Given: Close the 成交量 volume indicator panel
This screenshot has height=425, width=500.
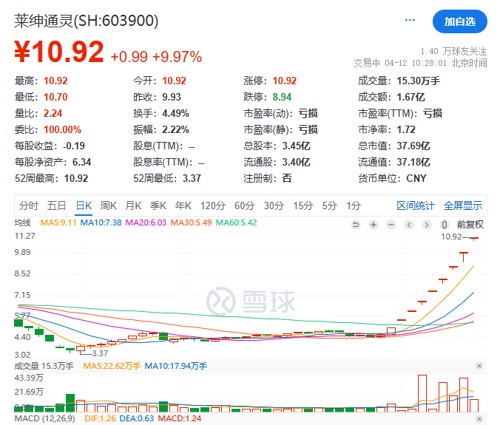Looking at the screenshot, I should (479, 366).
